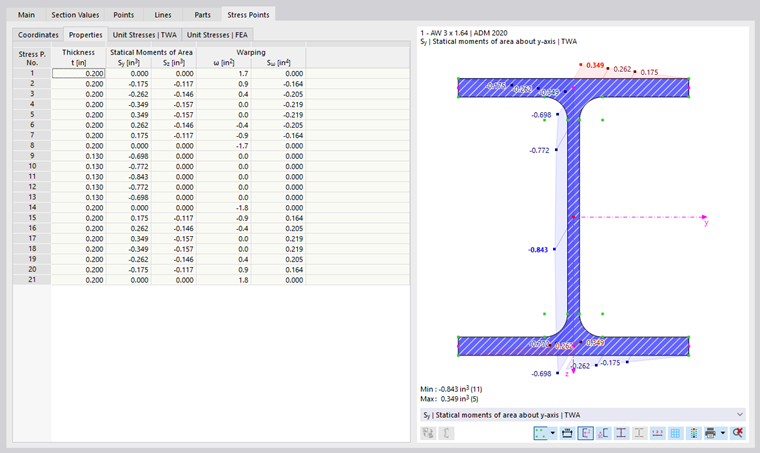Screen dimensions: 760x453
Task: Select row header for stress point 8
Action: [x=32, y=145]
